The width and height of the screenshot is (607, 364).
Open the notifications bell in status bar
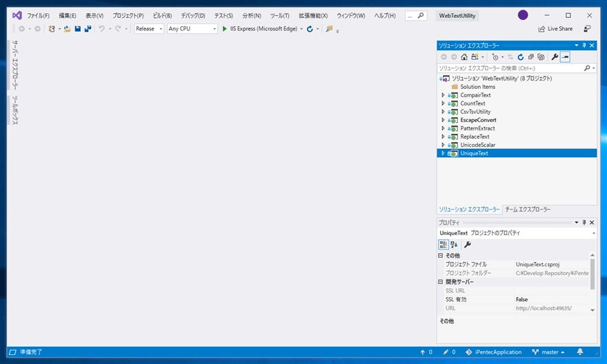coord(580,352)
